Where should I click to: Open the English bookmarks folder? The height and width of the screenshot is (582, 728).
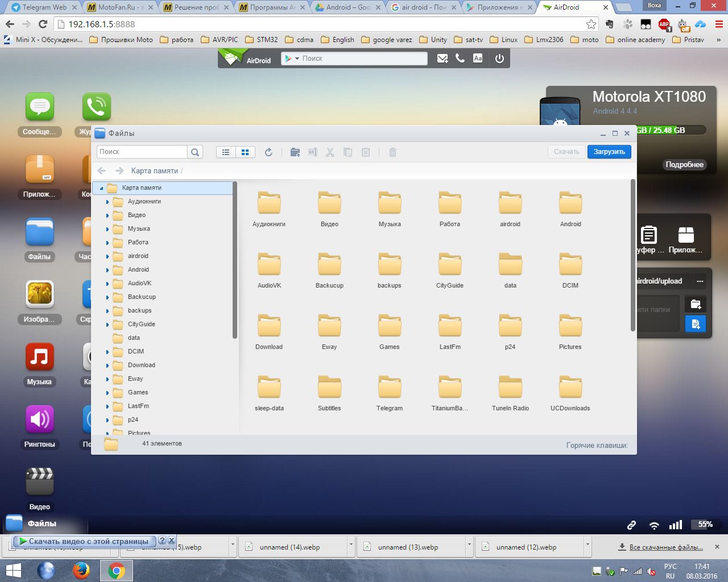(337, 40)
